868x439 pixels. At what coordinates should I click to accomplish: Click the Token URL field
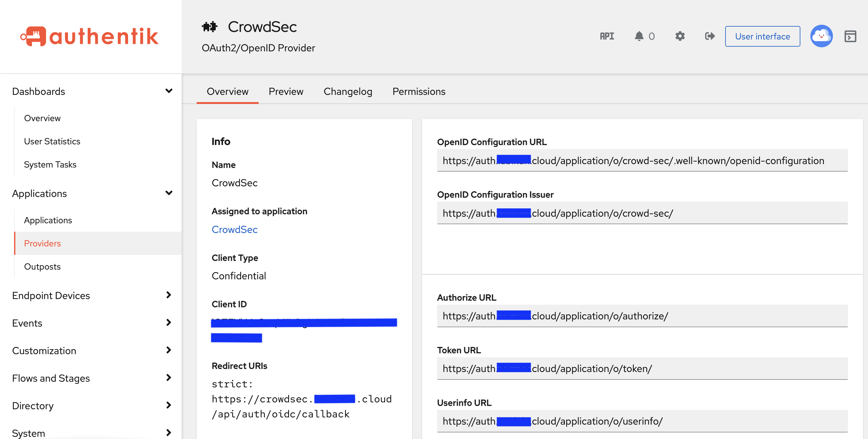pyautogui.click(x=642, y=368)
